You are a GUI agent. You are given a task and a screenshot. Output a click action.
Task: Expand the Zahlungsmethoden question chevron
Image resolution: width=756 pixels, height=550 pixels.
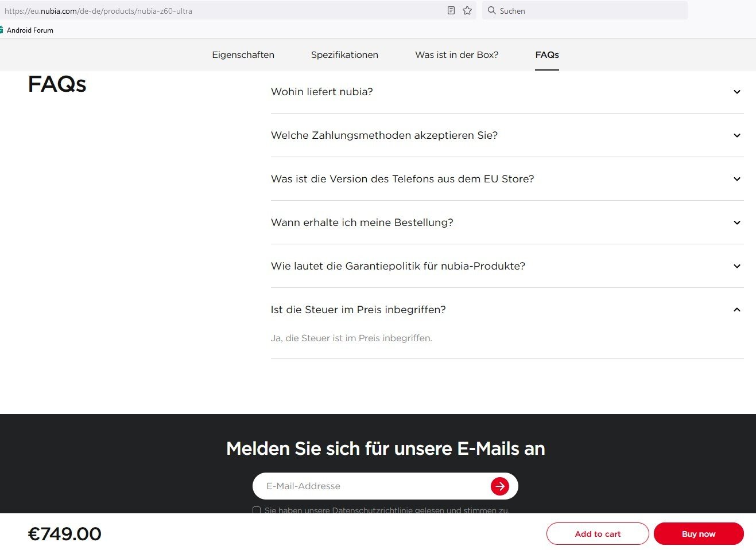(736, 135)
